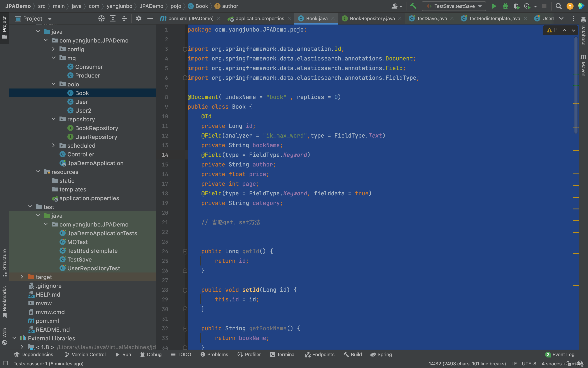Collapse the repository folder
Image resolution: width=588 pixels, height=368 pixels.
point(53,119)
